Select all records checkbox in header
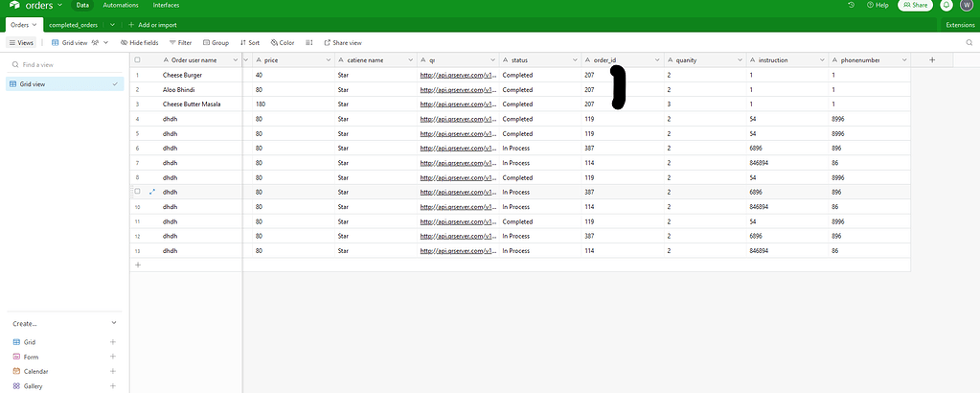980x393 pixels. pos(138,60)
